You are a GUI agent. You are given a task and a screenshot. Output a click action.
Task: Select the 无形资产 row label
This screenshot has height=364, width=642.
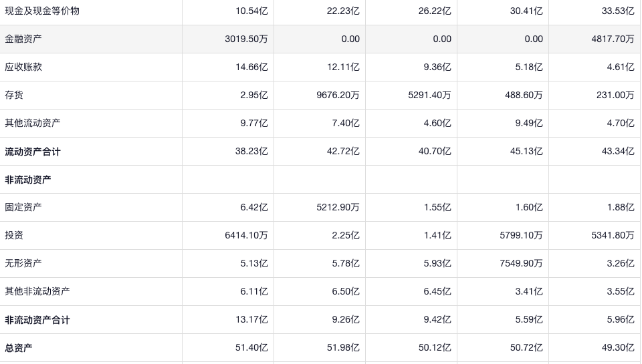click(23, 263)
